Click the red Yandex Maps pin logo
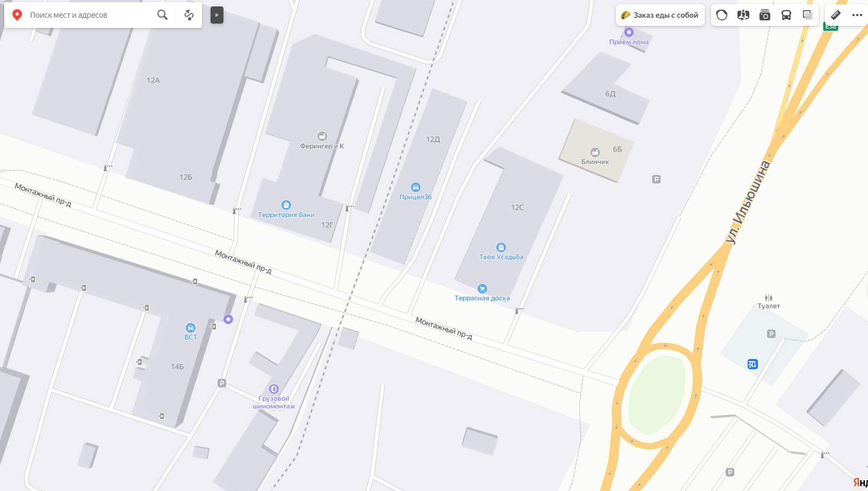 [x=17, y=15]
